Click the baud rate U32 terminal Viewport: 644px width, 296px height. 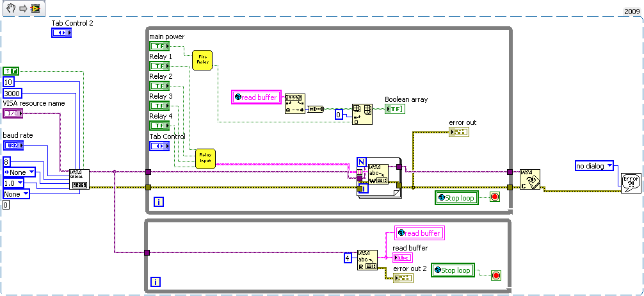[13, 145]
